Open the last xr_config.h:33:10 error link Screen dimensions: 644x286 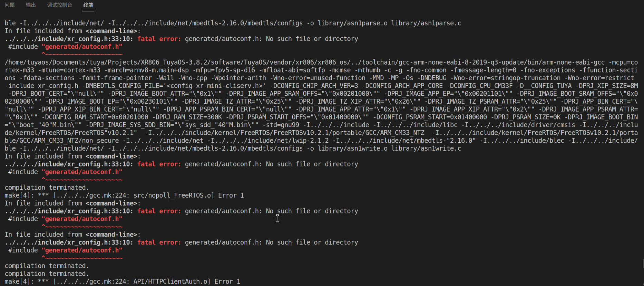point(69,242)
